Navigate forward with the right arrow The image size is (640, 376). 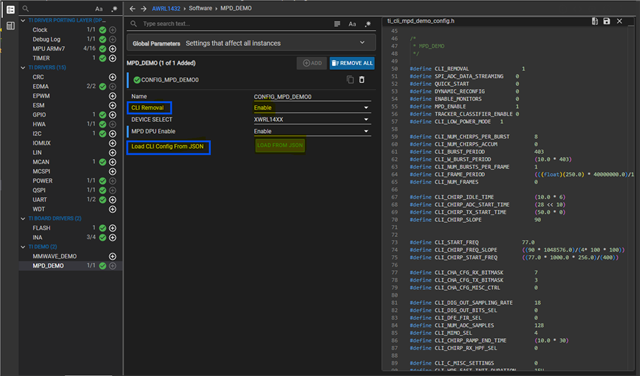coord(143,8)
